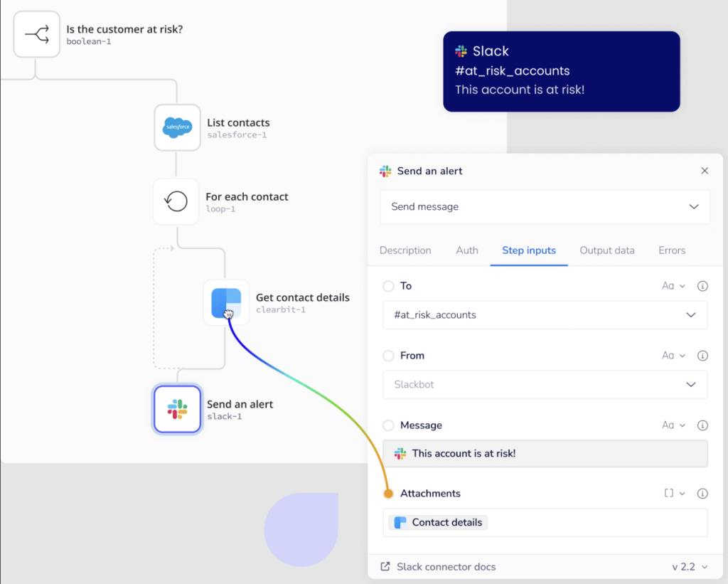Open the Aa type selector for From
The width and height of the screenshot is (728, 584).
click(x=674, y=356)
